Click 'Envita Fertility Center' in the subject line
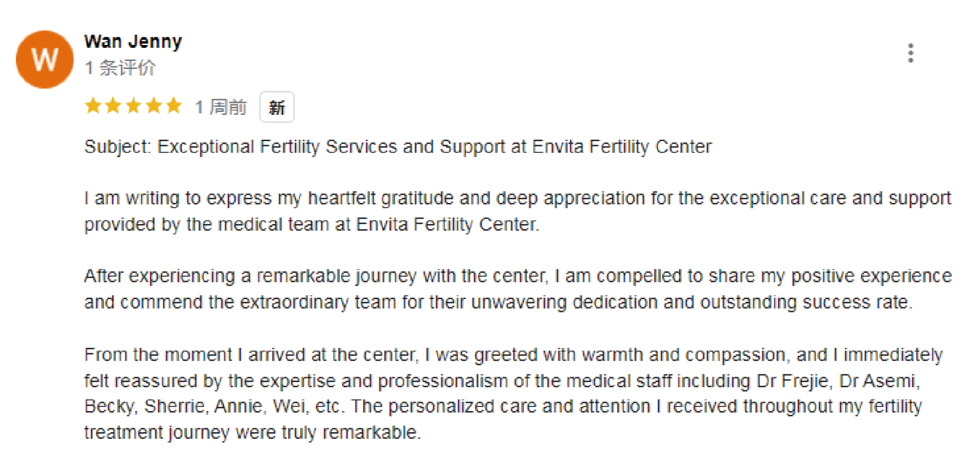This screenshot has height=458, width=980. [622, 147]
